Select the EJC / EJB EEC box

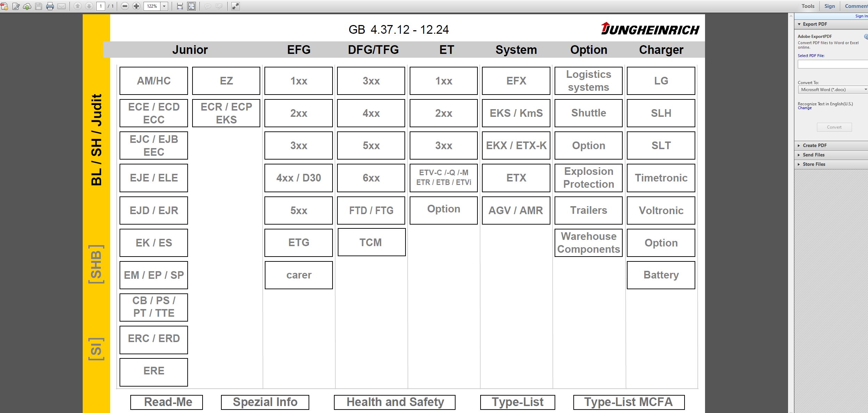click(154, 145)
